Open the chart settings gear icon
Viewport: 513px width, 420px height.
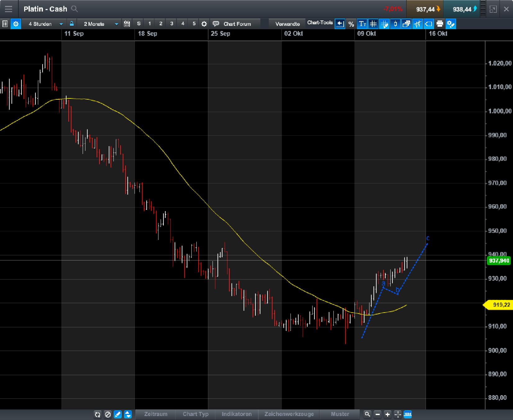[x=204, y=24]
